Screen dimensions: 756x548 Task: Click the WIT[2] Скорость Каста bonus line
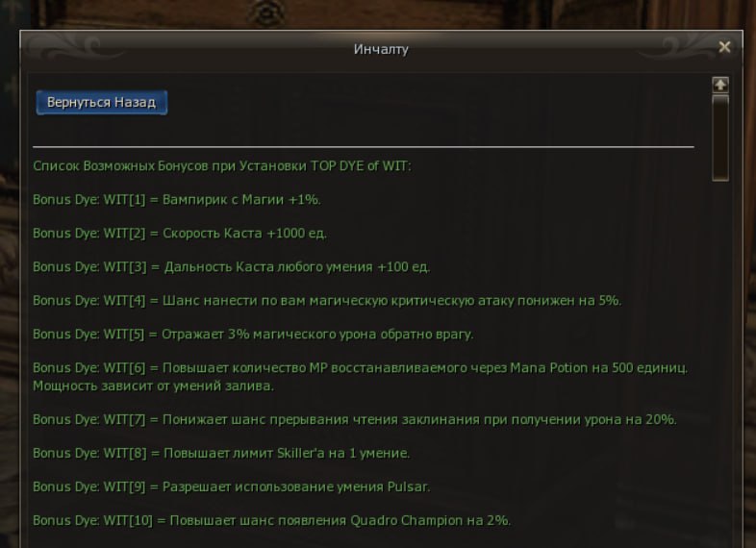coord(179,234)
